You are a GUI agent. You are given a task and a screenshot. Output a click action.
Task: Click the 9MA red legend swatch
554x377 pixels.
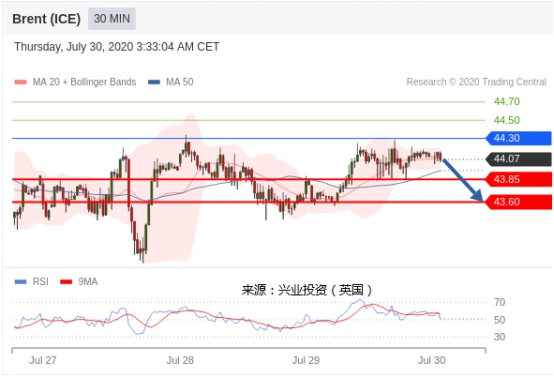tap(66, 282)
